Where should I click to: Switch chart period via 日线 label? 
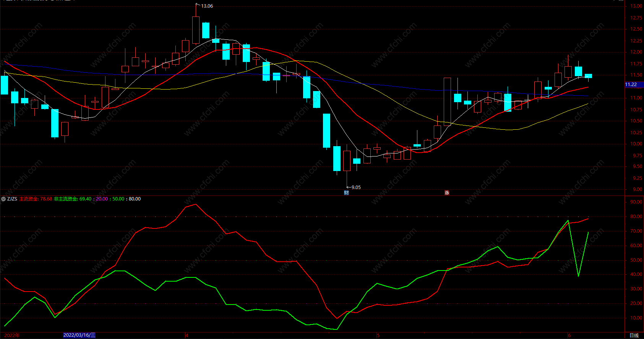coord(634,336)
